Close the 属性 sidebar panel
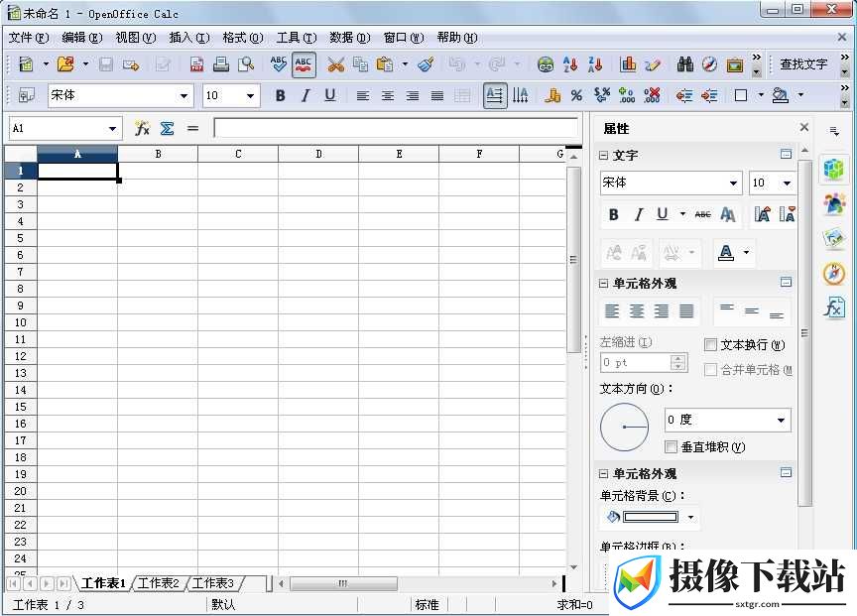The image size is (857, 616). coord(804,127)
